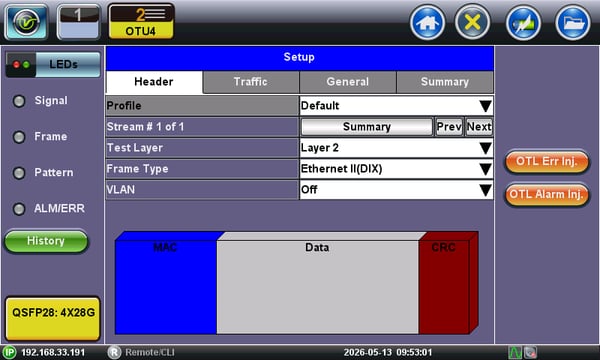Click the green signal graph status icon

[515, 352]
